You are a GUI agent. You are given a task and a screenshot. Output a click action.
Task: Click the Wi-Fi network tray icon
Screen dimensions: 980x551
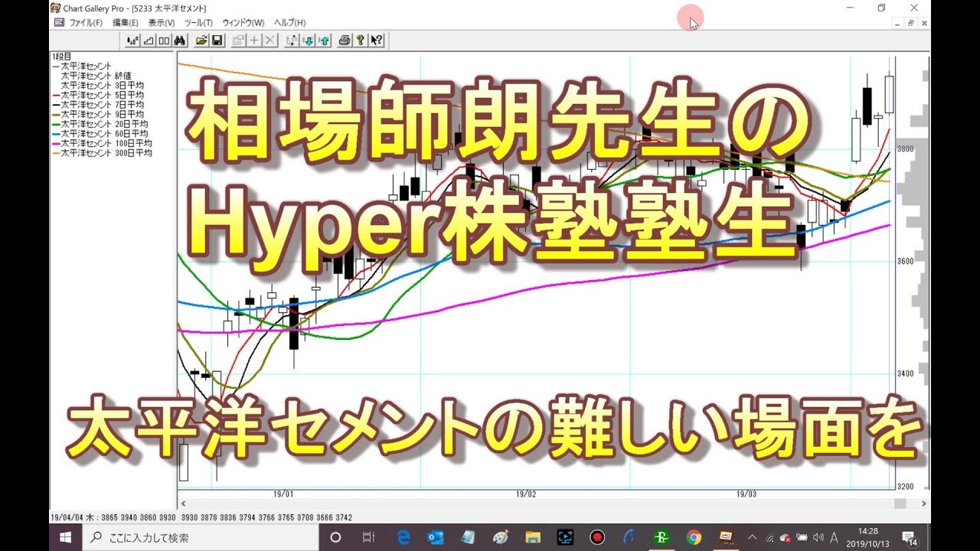[769, 537]
